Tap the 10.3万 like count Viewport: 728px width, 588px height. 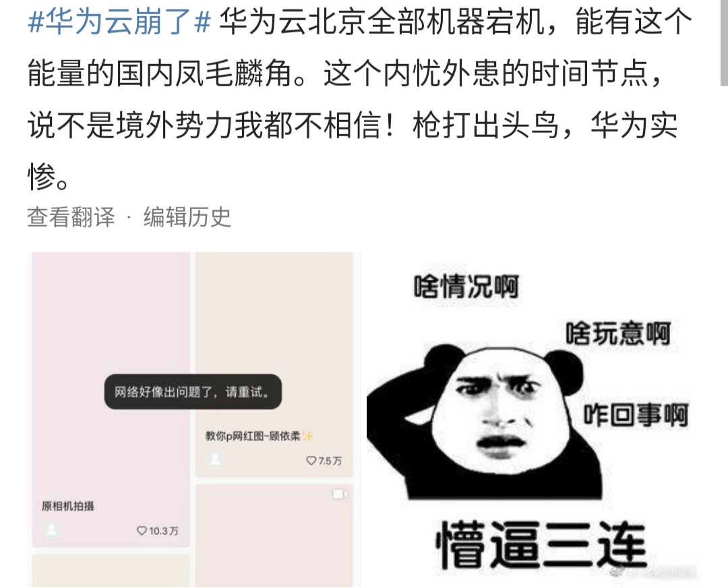tap(163, 531)
